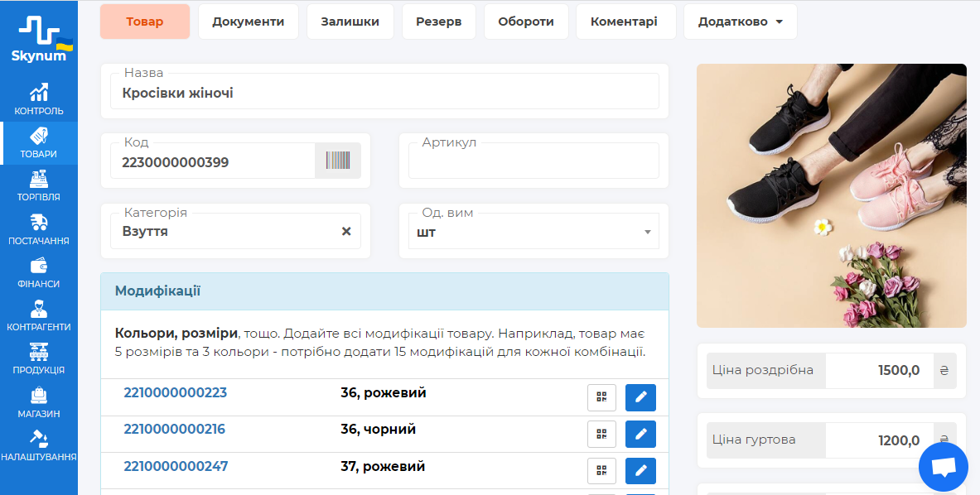The width and height of the screenshot is (980, 495).
Task: Expand the Додатково dropdown menu
Action: [741, 22]
